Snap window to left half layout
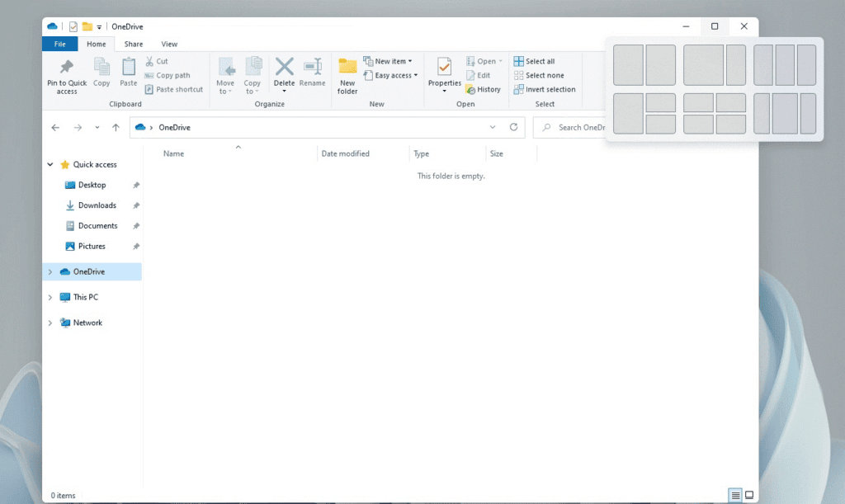845x504 pixels. point(628,65)
